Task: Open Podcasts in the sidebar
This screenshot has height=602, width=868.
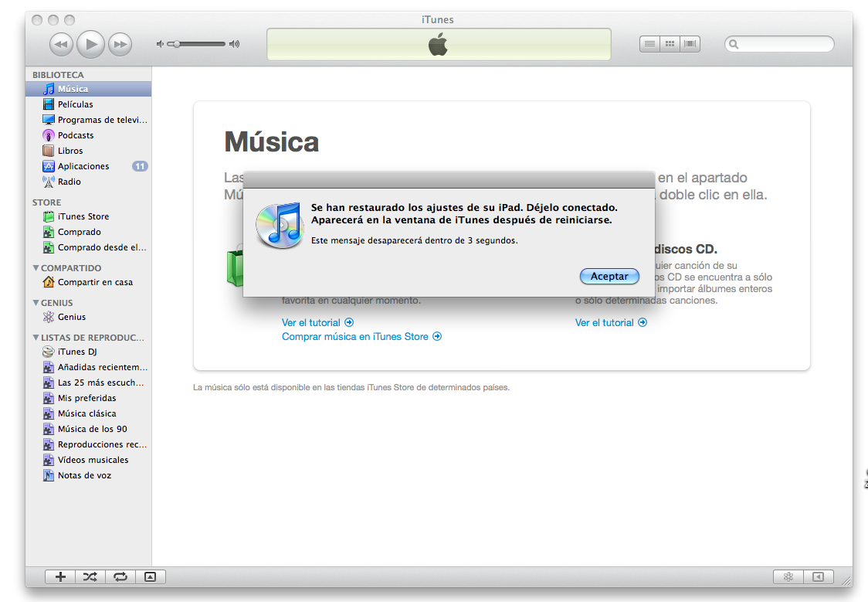Action: [x=89, y=135]
